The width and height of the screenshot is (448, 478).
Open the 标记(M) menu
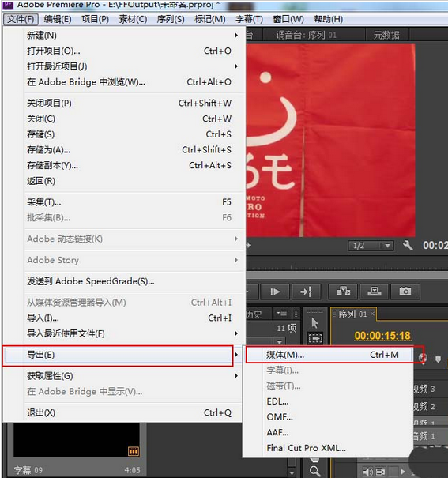point(210,19)
